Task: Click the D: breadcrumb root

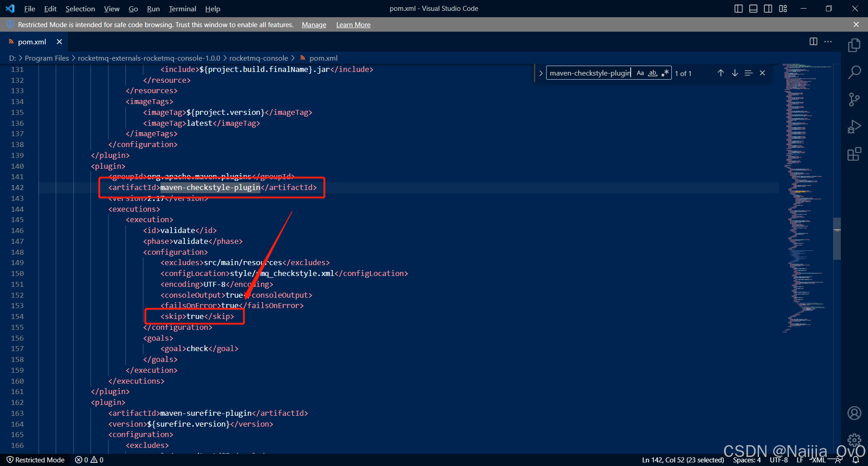Action: click(12, 58)
